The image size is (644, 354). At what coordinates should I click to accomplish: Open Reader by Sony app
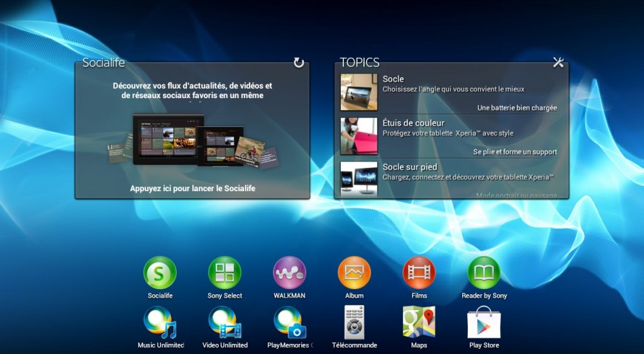pos(484,273)
